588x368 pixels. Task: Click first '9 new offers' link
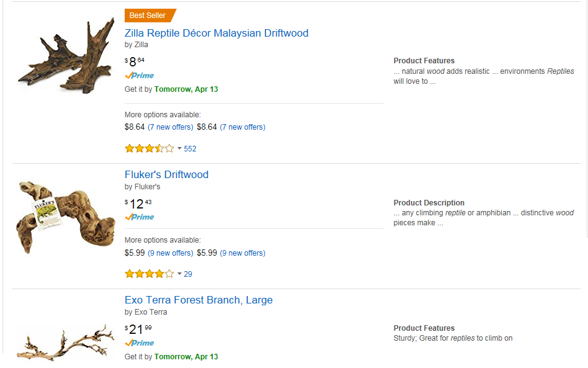pyautogui.click(x=171, y=253)
